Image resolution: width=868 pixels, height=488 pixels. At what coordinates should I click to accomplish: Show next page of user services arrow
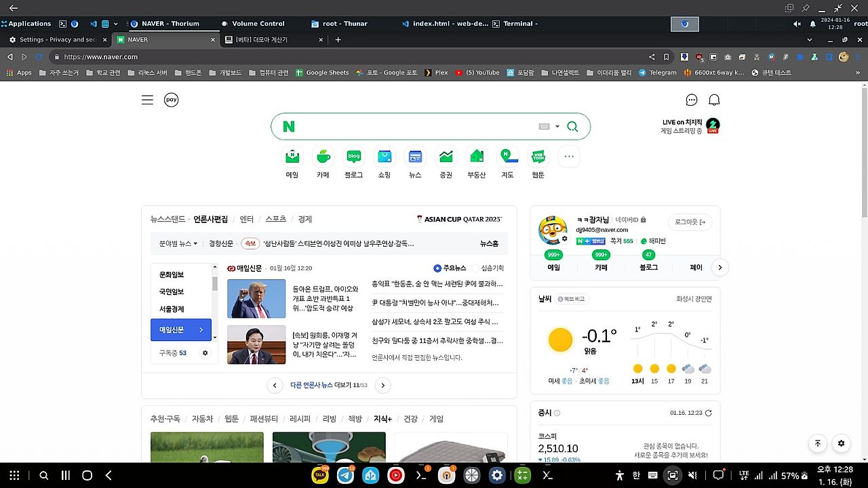point(719,268)
